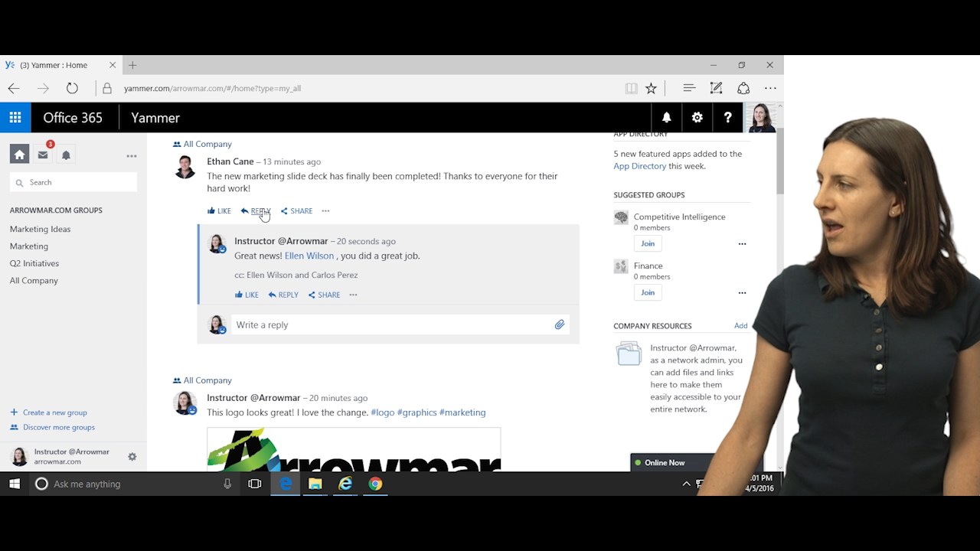Screen dimensions: 980x551
Task: Attach a file with the paperclip icon
Action: coord(560,325)
